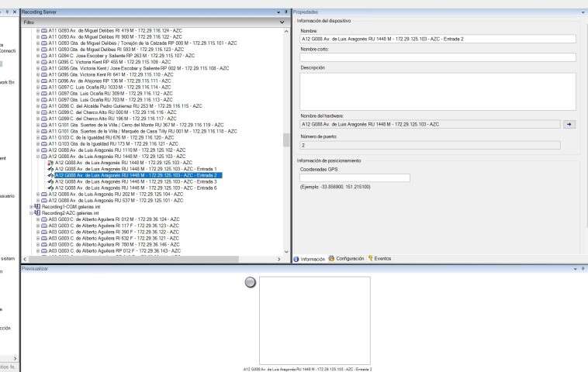Click the camera icon under A12 G088 RU 1448
588x372 pixels.
coord(51,162)
